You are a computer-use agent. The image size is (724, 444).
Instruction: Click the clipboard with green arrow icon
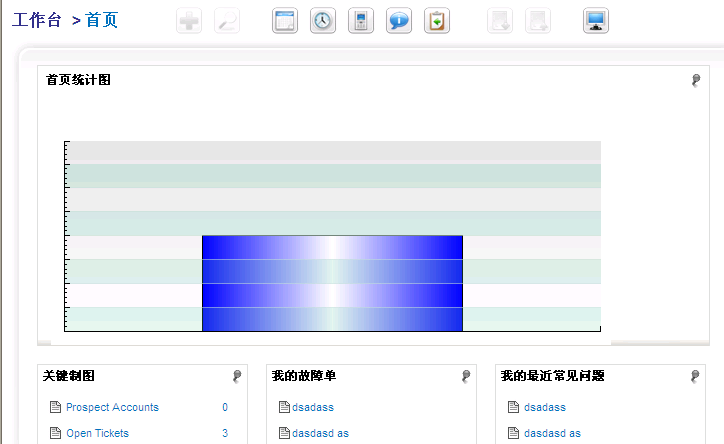point(437,20)
